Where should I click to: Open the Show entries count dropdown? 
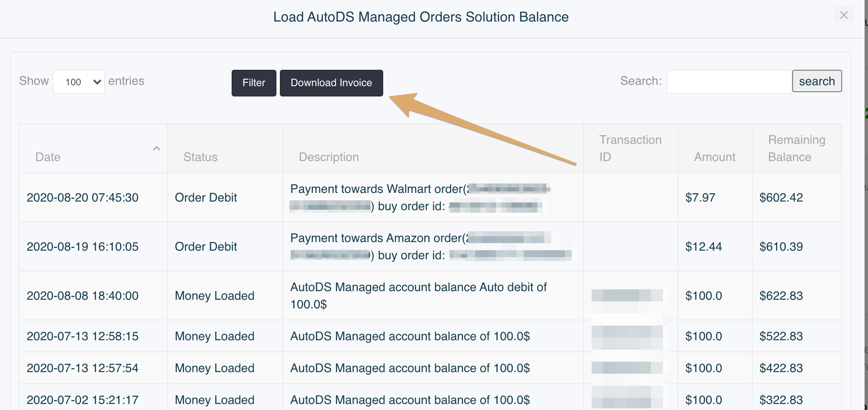point(79,82)
